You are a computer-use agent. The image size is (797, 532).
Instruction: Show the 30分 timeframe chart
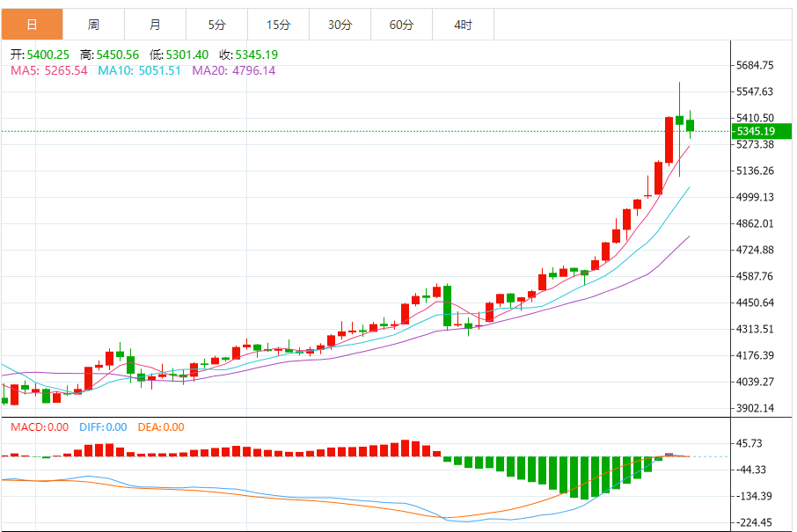pos(340,25)
